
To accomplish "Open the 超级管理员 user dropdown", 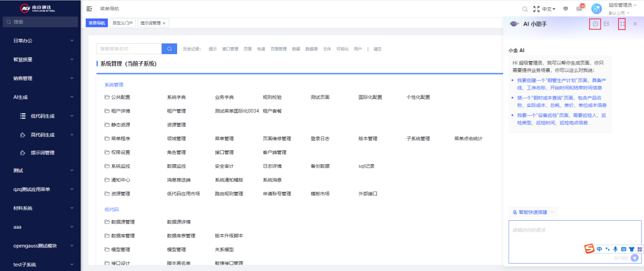I will click(x=623, y=5).
